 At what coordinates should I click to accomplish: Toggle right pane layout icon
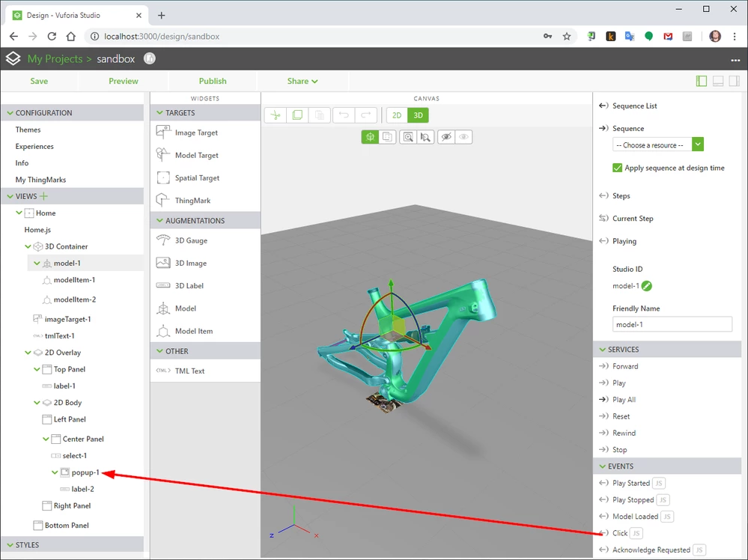click(735, 81)
